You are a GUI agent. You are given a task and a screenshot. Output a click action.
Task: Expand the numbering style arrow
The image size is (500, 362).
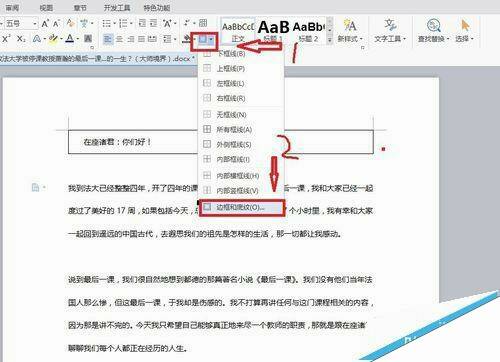tap(131, 24)
